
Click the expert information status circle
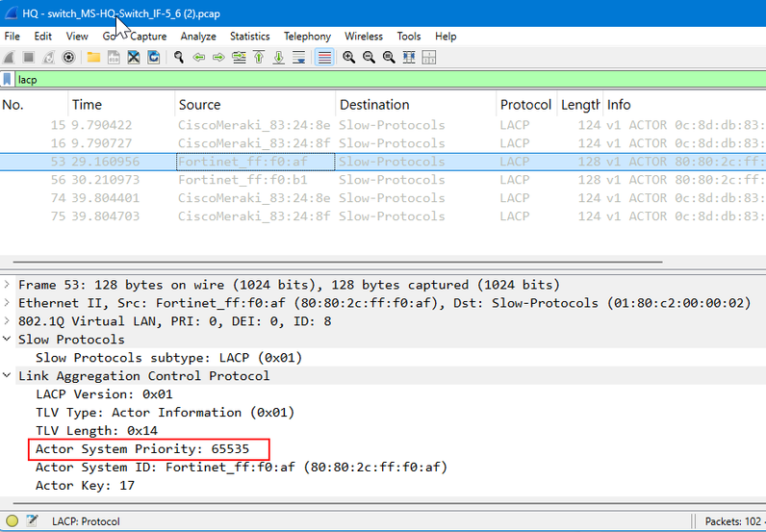point(13,521)
